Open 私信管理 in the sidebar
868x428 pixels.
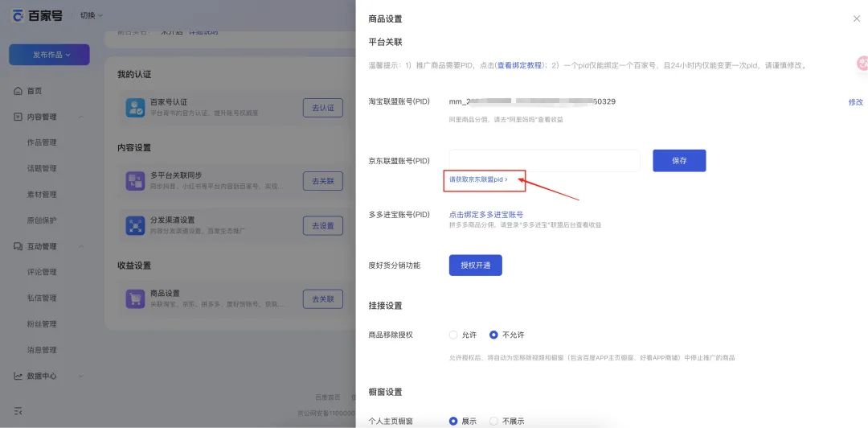click(42, 298)
